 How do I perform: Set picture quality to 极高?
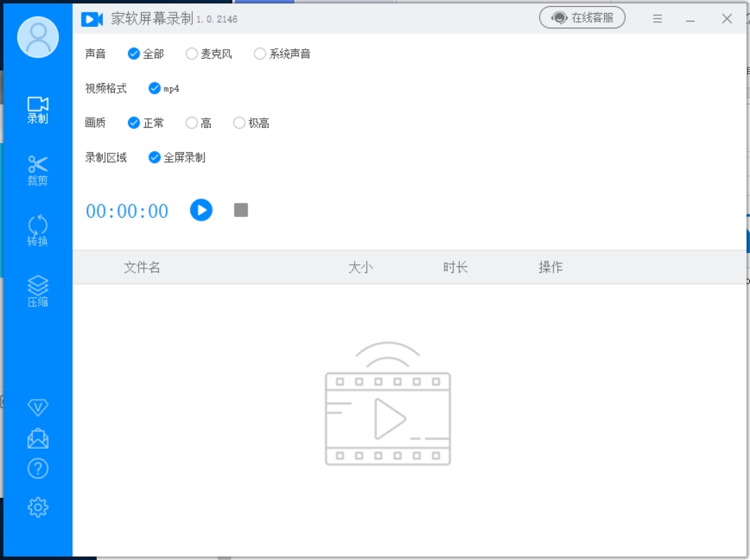[x=239, y=123]
